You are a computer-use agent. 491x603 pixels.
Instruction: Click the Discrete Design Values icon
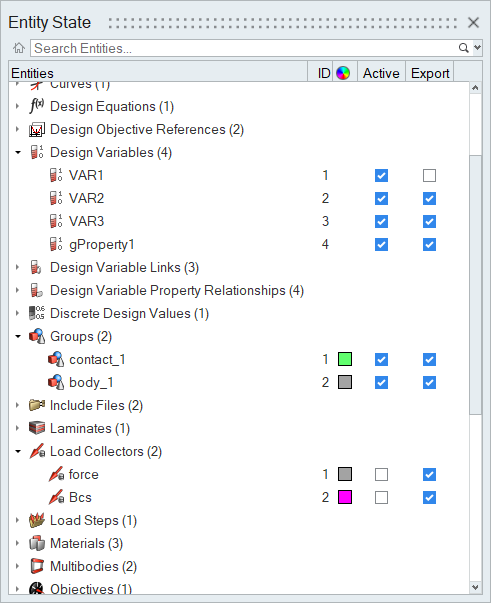pyautogui.click(x=37, y=313)
